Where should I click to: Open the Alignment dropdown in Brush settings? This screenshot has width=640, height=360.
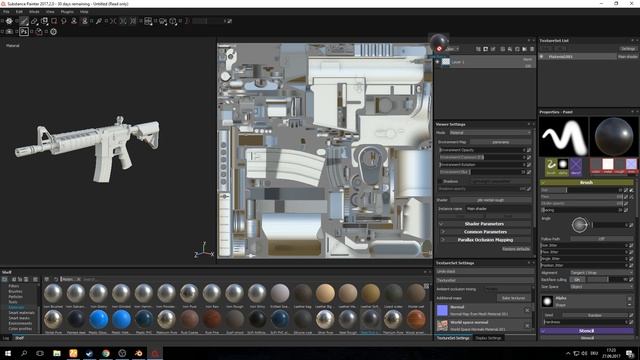click(x=601, y=273)
